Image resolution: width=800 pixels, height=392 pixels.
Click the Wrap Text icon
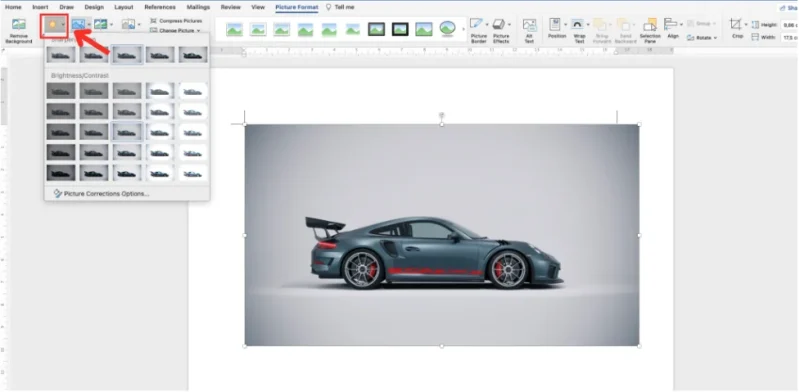[x=577, y=24]
